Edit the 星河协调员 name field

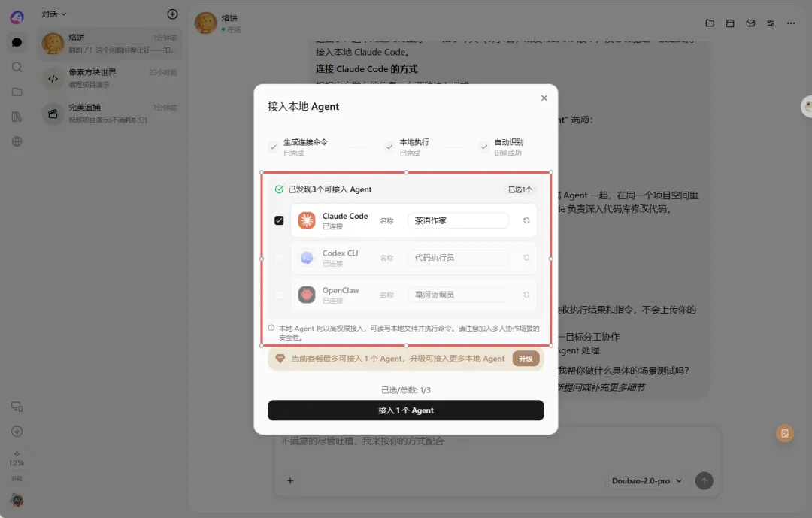[x=458, y=295]
